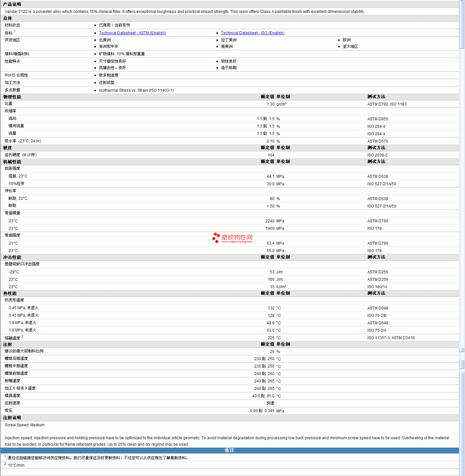Click the "洛氏硬度 (M 计秤)" row label
Viewport: 465px width, 476px height.
click(21, 155)
